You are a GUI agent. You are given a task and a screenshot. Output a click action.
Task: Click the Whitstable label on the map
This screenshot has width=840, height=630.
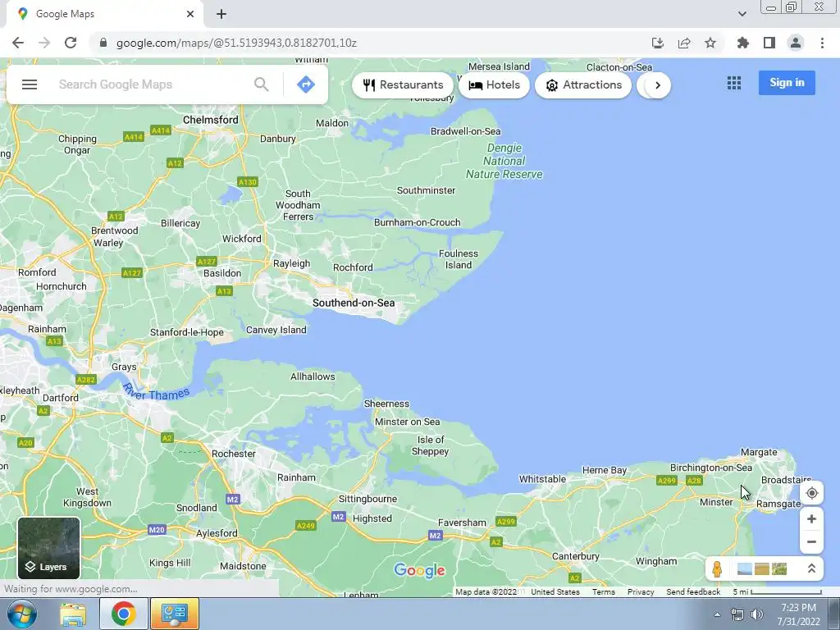542,479
